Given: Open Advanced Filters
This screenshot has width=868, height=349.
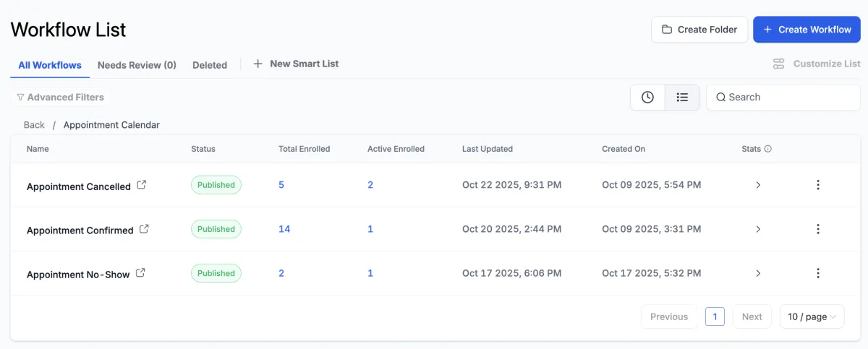Looking at the screenshot, I should [61, 97].
